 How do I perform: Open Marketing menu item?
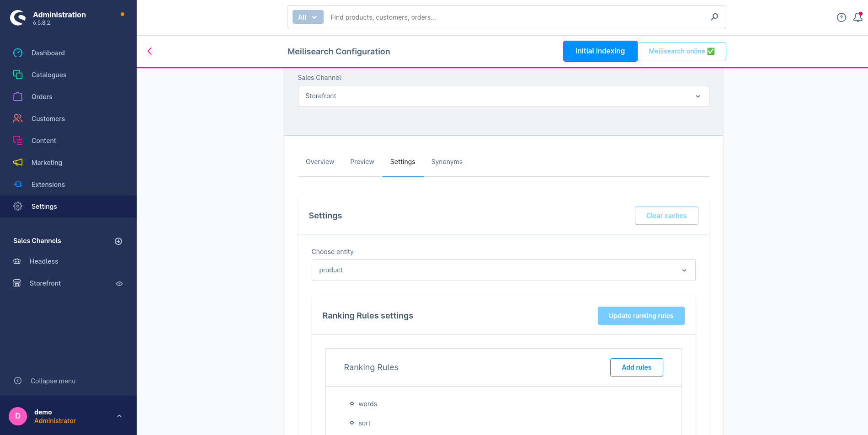(47, 163)
